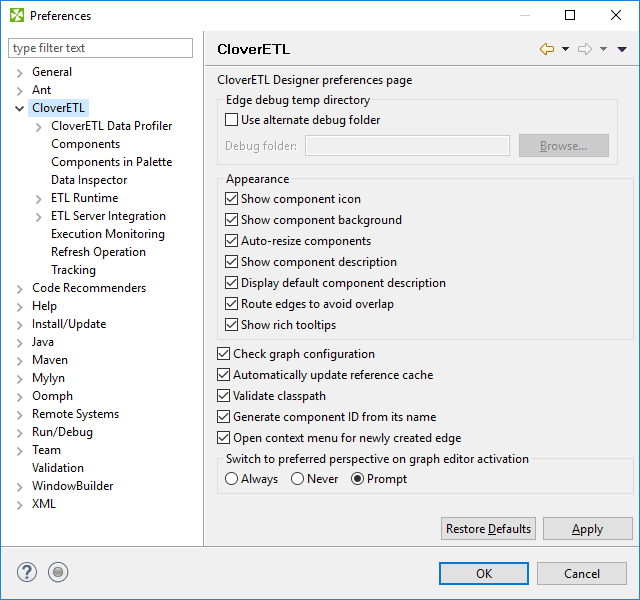The image size is (640, 600).
Task: Select the Never radio option
Action: (x=297, y=479)
